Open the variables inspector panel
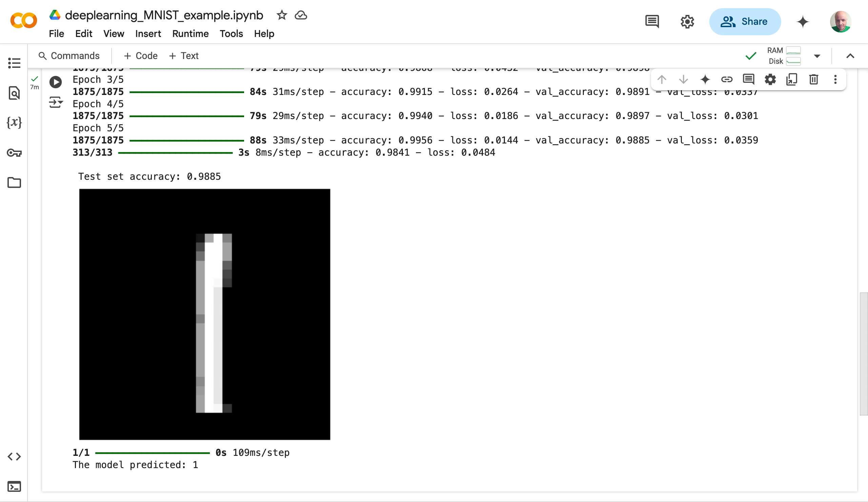The image size is (868, 502). click(14, 122)
